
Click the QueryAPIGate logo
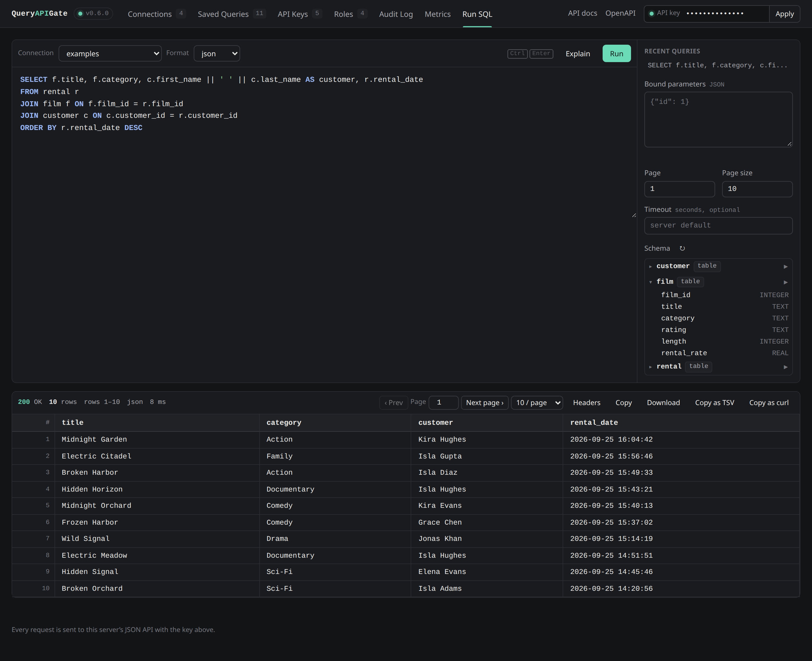[39, 13]
